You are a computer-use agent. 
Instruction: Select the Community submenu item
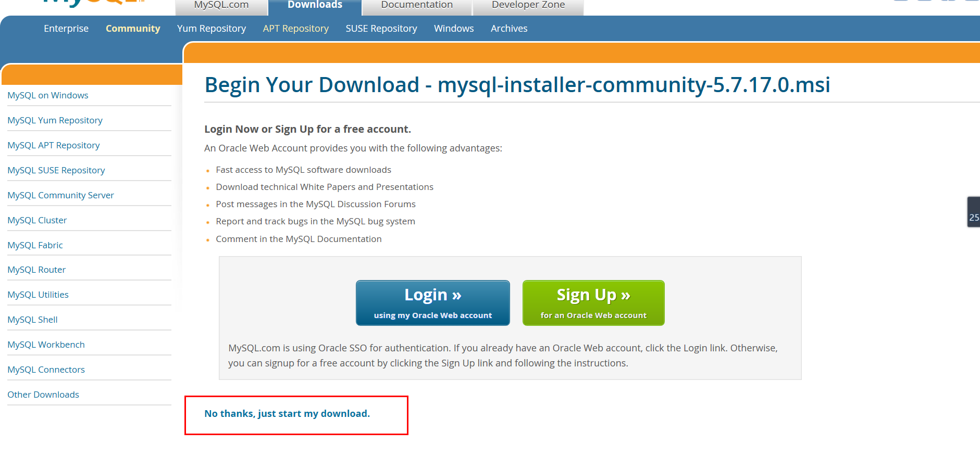click(133, 29)
